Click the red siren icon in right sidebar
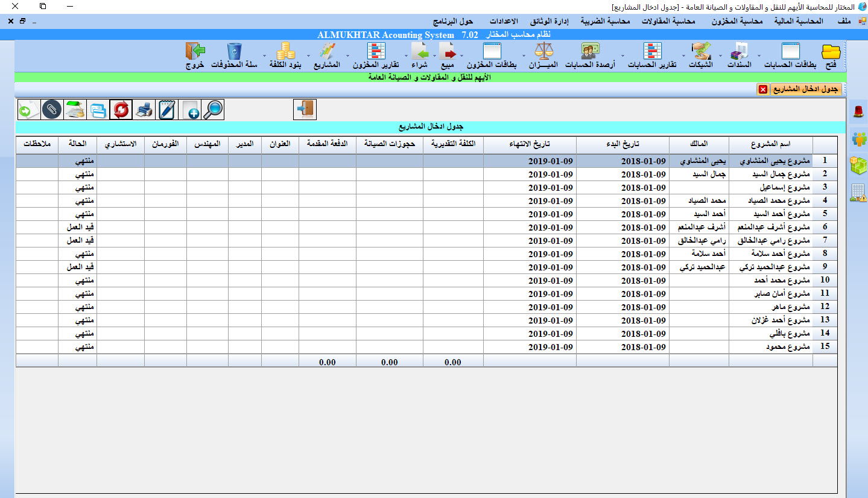 [x=858, y=111]
